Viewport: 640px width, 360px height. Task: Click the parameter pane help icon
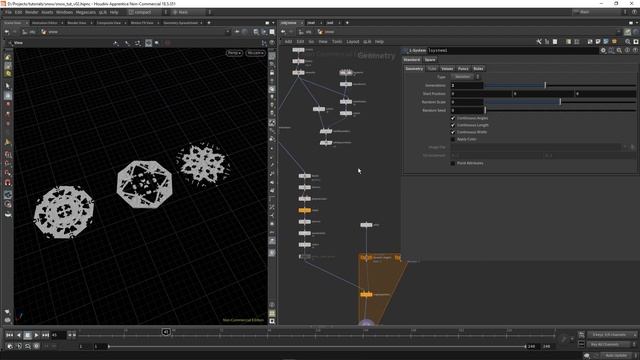tap(635, 50)
